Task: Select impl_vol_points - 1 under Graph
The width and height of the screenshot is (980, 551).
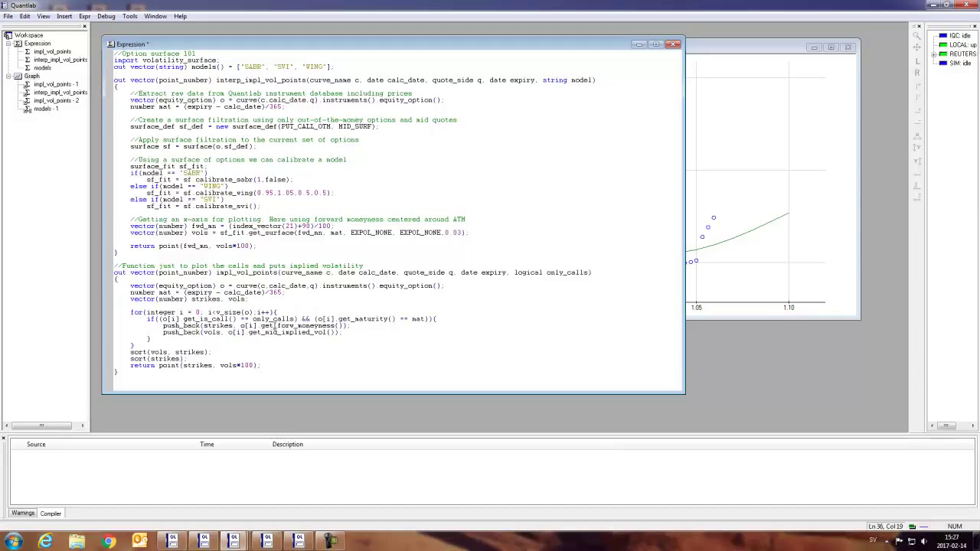Action: (x=56, y=84)
